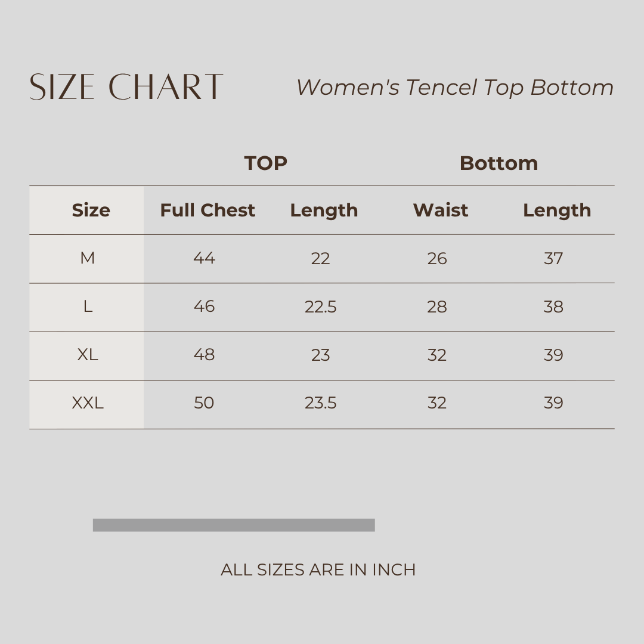Click the SIZE CHART title

click(x=126, y=87)
